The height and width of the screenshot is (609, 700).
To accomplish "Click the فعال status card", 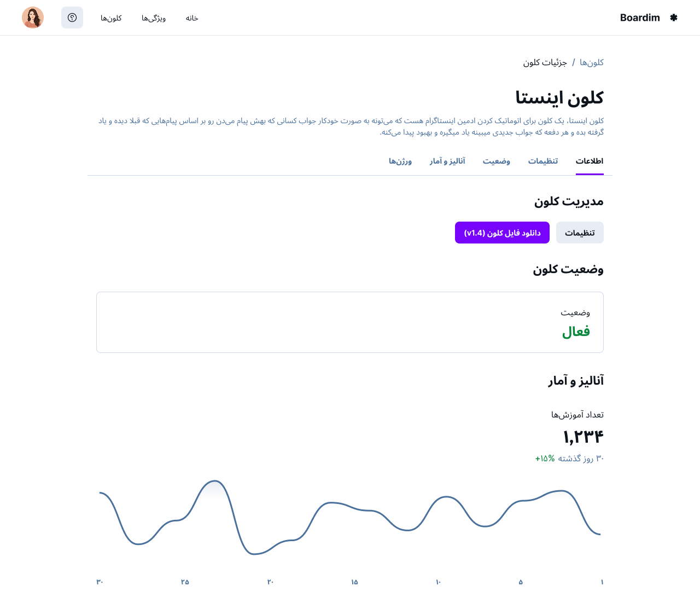I will (x=350, y=322).
